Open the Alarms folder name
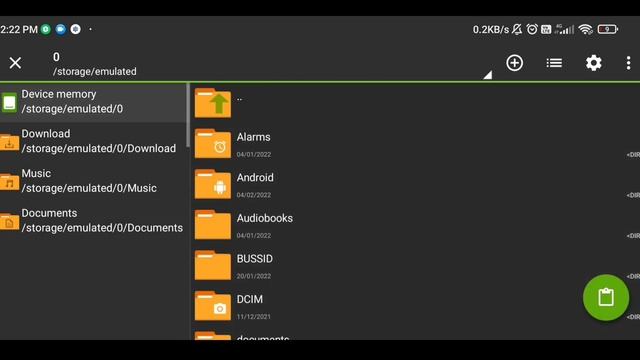 253,137
